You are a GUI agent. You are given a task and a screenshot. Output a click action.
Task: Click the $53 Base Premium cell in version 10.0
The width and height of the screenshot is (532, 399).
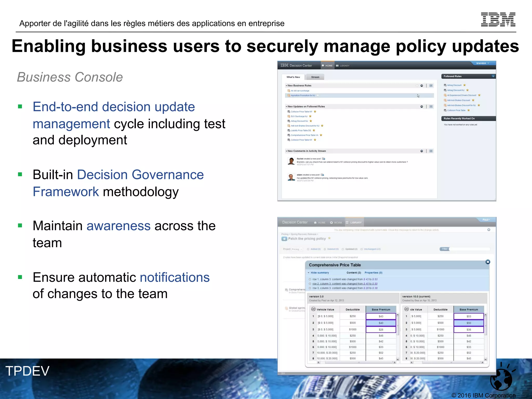pyautogui.click(x=469, y=316)
